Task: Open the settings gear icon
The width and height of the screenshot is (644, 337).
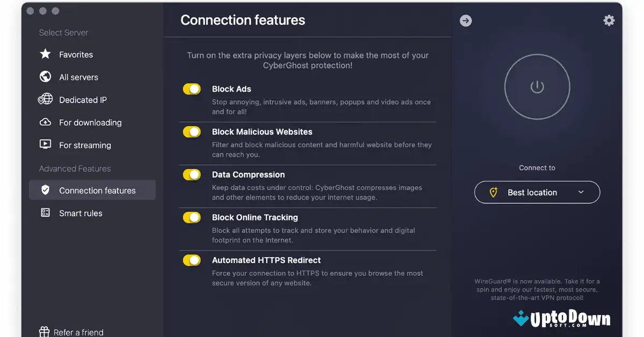Action: pyautogui.click(x=609, y=20)
